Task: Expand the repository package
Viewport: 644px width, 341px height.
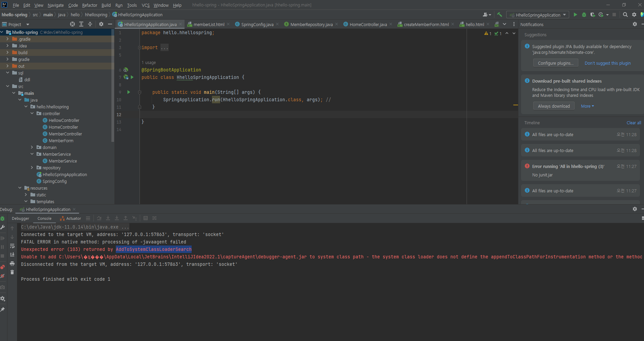Action: click(x=32, y=168)
